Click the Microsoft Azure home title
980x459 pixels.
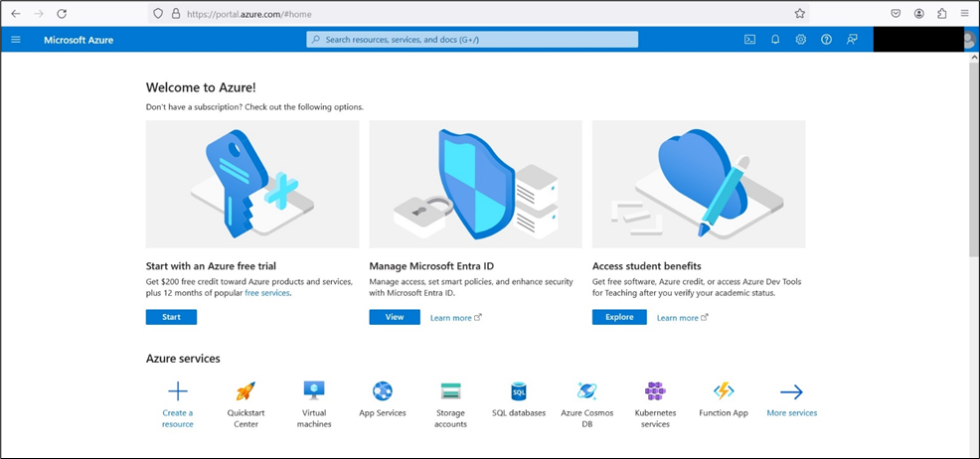tap(79, 40)
